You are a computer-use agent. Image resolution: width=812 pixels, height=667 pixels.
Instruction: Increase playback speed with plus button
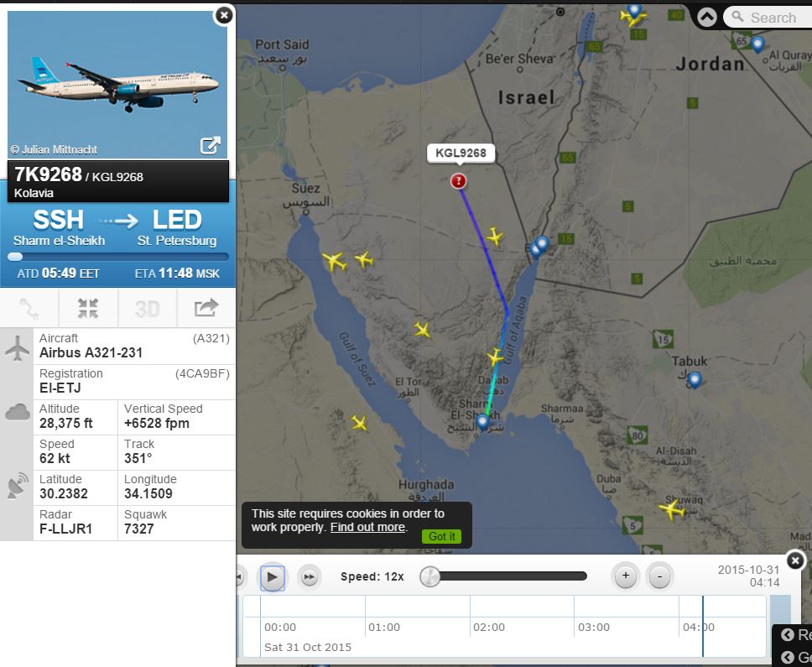point(626,576)
